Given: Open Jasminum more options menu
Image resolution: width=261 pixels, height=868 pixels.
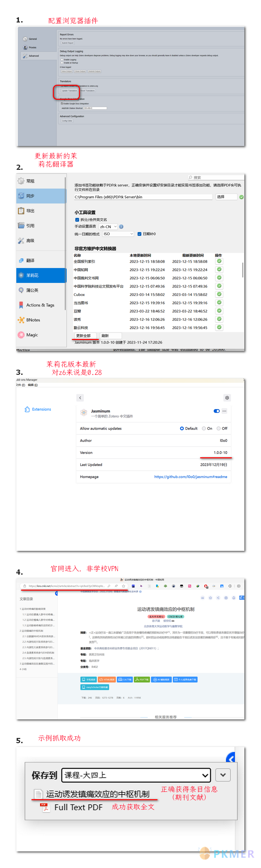Looking at the screenshot, I should click(x=224, y=411).
